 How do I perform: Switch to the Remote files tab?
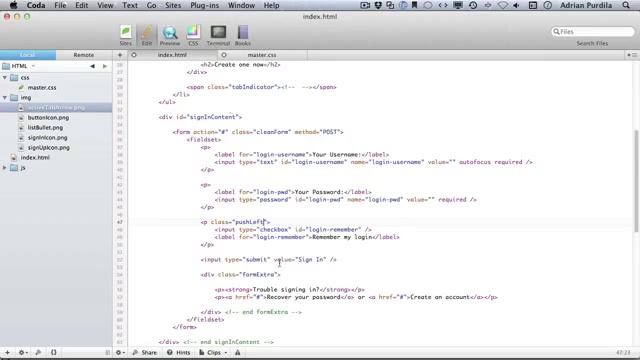[x=84, y=55]
